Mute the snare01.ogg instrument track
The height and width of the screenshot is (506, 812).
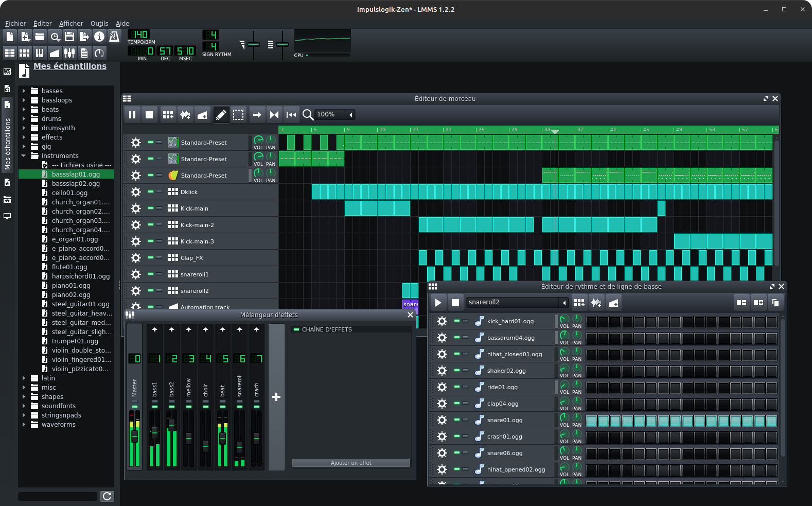(456, 420)
